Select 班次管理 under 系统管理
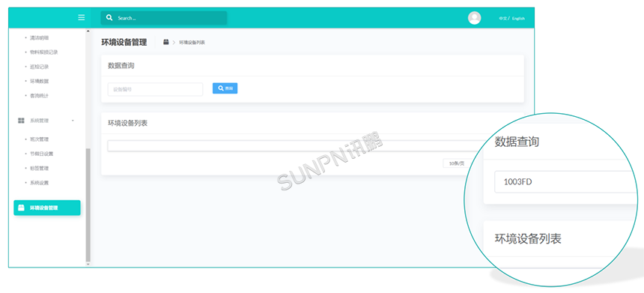 coord(40,139)
